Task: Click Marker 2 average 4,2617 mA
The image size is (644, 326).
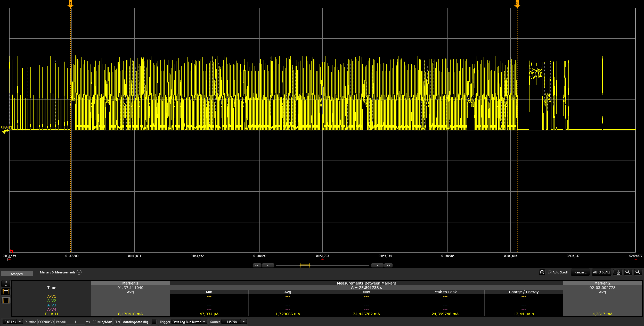Action: 602,314
